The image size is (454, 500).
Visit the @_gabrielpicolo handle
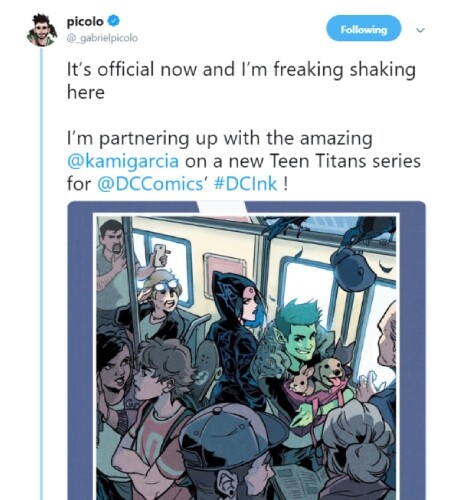tap(102, 38)
